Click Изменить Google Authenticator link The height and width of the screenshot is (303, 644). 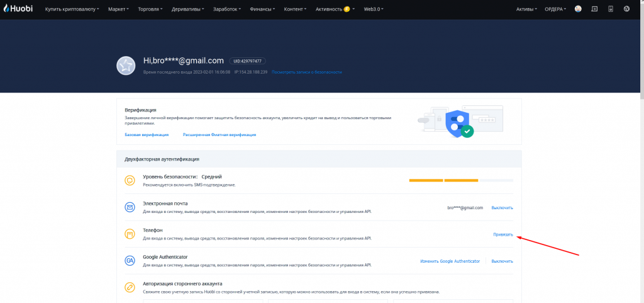[x=450, y=261]
